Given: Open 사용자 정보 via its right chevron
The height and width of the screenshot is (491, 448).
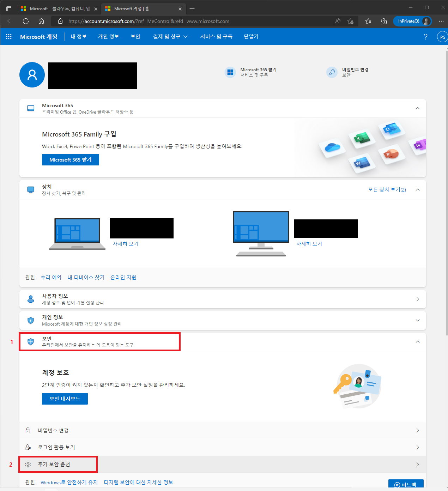Looking at the screenshot, I should [x=418, y=299].
